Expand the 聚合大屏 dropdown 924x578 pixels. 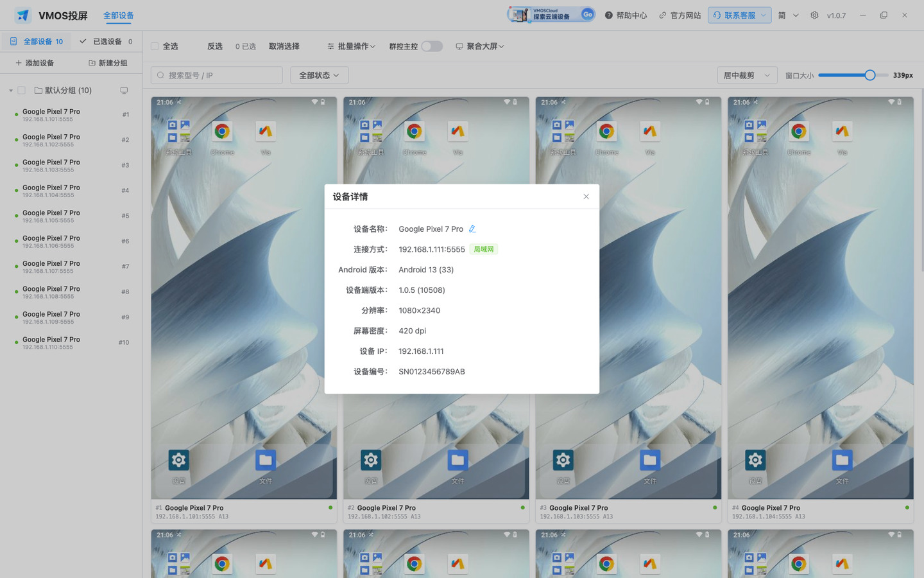click(480, 46)
